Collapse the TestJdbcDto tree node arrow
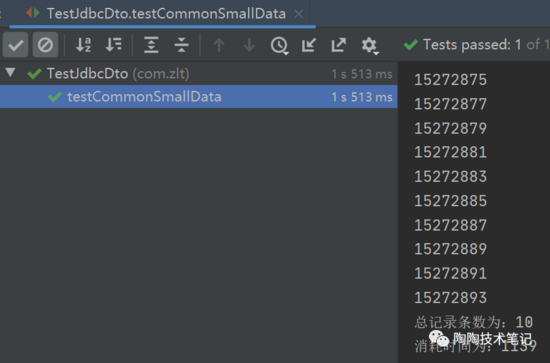 point(11,73)
